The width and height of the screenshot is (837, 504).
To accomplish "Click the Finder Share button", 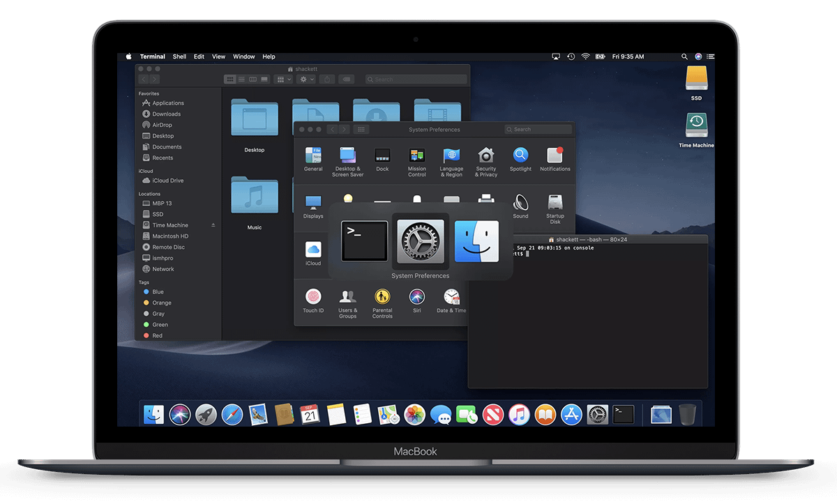I will click(x=327, y=79).
